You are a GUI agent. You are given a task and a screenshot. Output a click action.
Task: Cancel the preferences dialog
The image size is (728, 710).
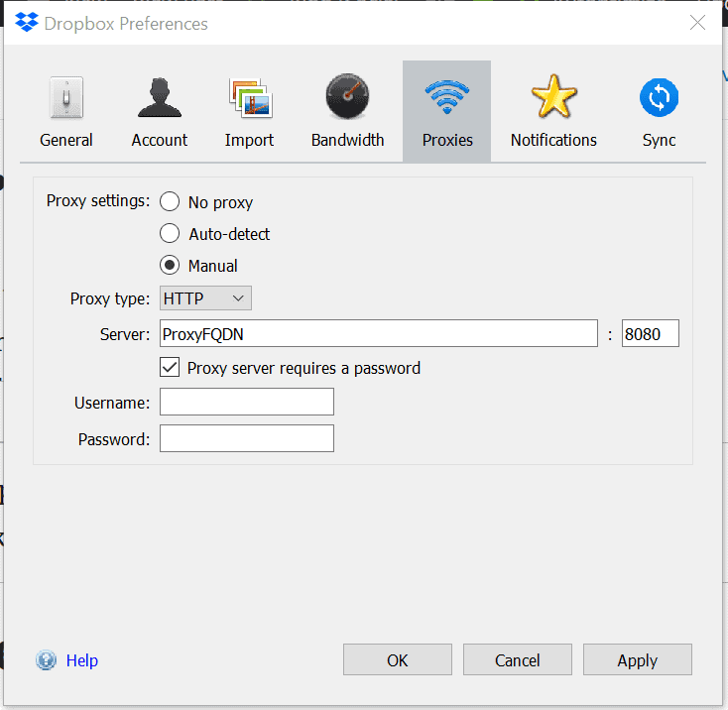click(517, 660)
